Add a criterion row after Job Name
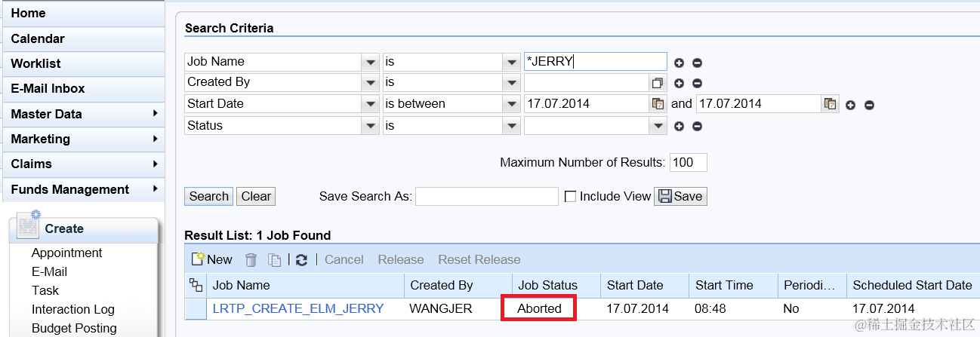 679,63
